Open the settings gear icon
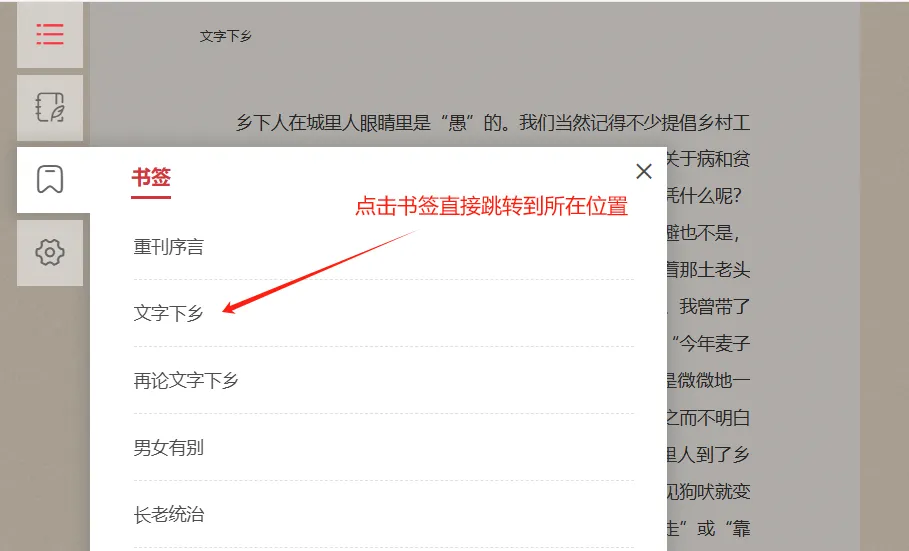This screenshot has height=551, width=909. tap(50, 252)
